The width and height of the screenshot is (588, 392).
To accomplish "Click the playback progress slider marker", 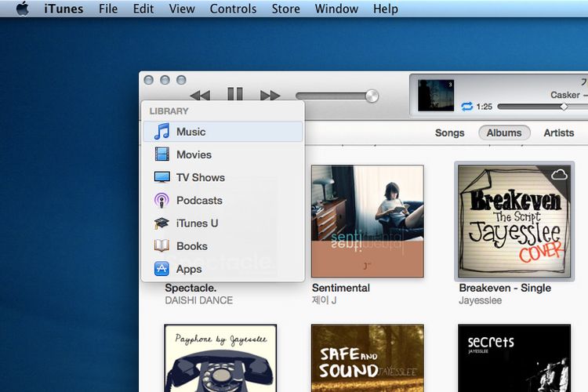I will (564, 107).
